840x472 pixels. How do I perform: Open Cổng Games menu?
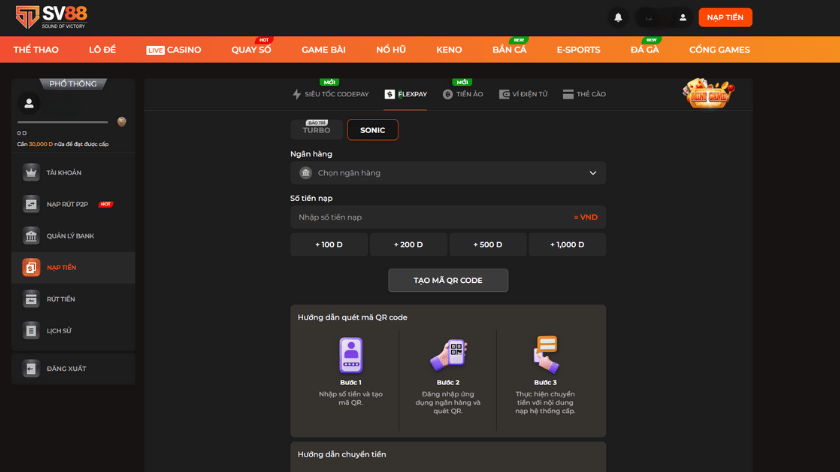719,50
